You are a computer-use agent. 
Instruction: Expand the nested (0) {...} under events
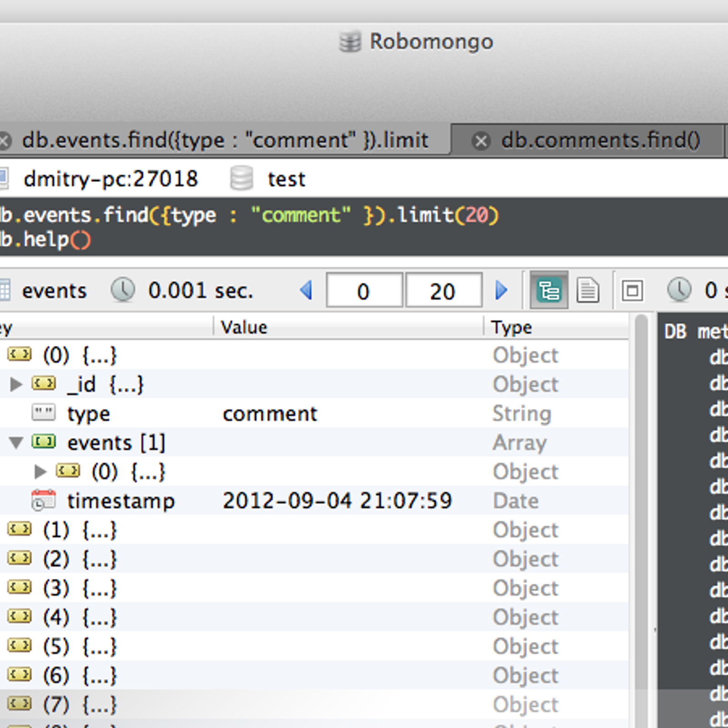click(40, 471)
